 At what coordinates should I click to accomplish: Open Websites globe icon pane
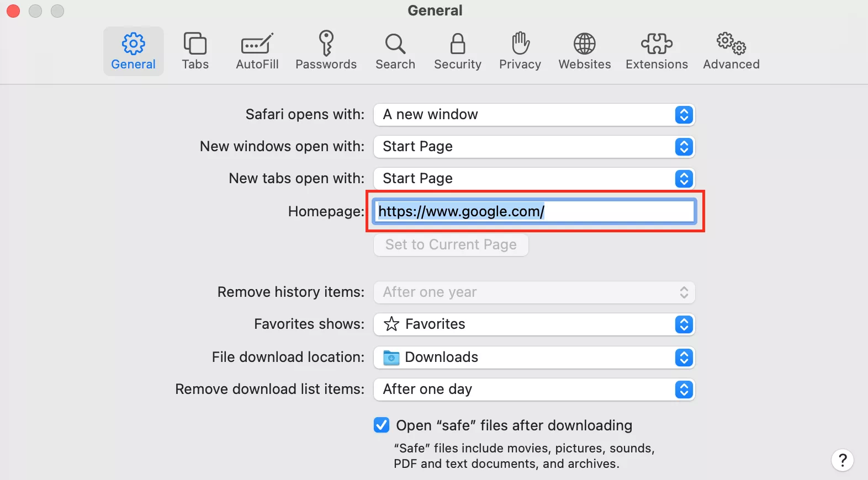pyautogui.click(x=585, y=51)
